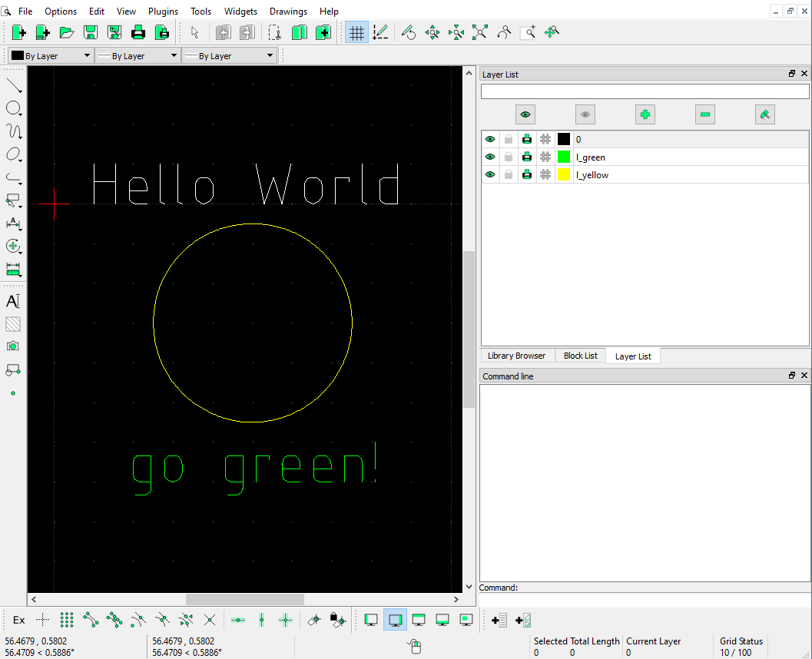Toggle visibility of l_green layer
The height and width of the screenshot is (659, 812).
point(490,157)
